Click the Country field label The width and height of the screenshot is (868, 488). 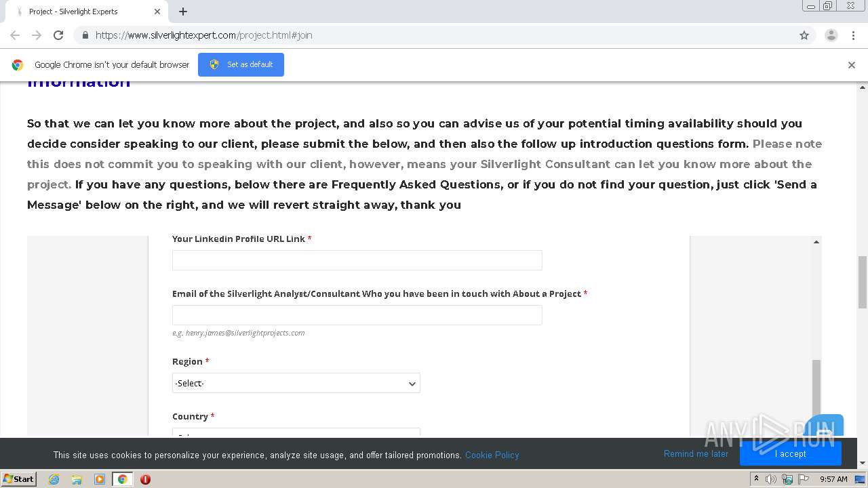pos(190,416)
